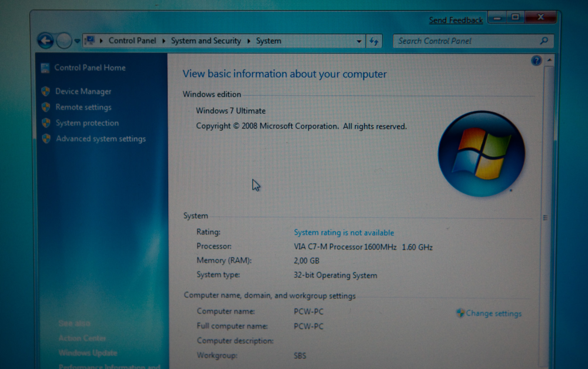Click the scrollbar up arrow

pyautogui.click(x=549, y=60)
